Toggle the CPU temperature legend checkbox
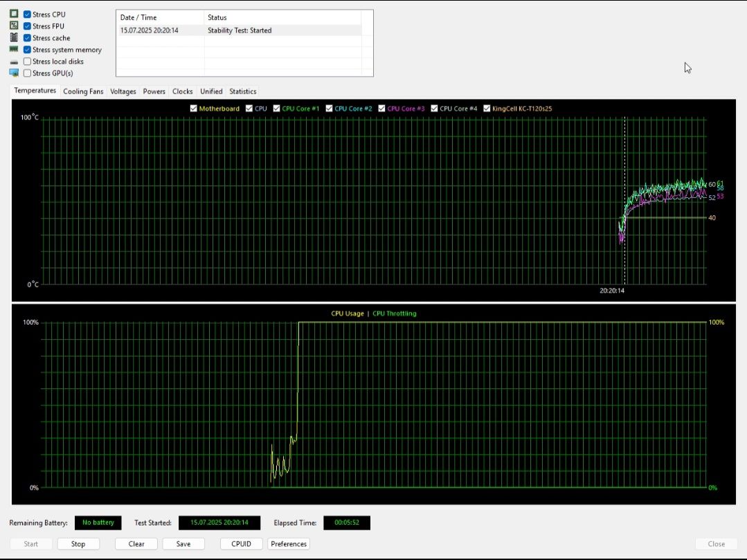 pos(249,108)
